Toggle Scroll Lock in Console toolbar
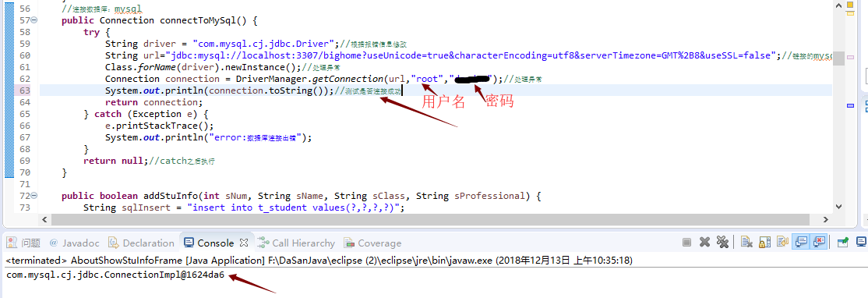 click(764, 242)
